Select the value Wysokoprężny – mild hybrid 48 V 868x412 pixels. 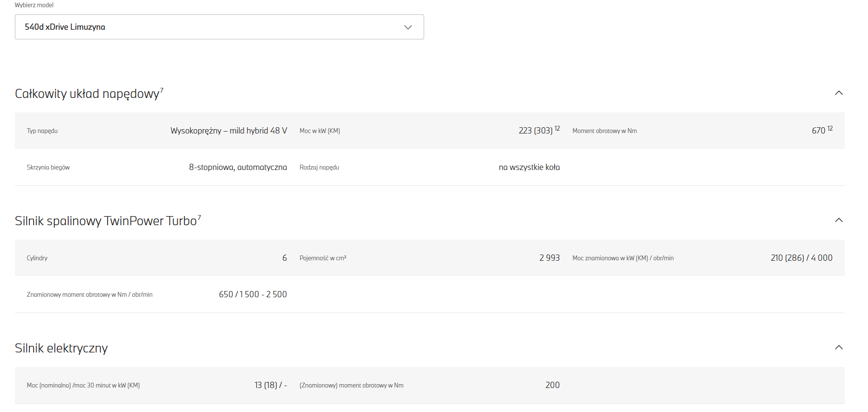tap(229, 131)
